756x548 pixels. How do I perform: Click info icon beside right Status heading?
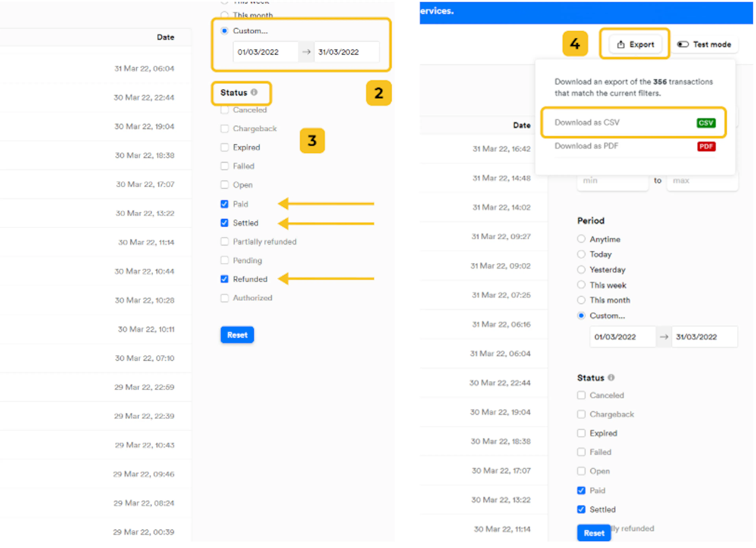611,377
